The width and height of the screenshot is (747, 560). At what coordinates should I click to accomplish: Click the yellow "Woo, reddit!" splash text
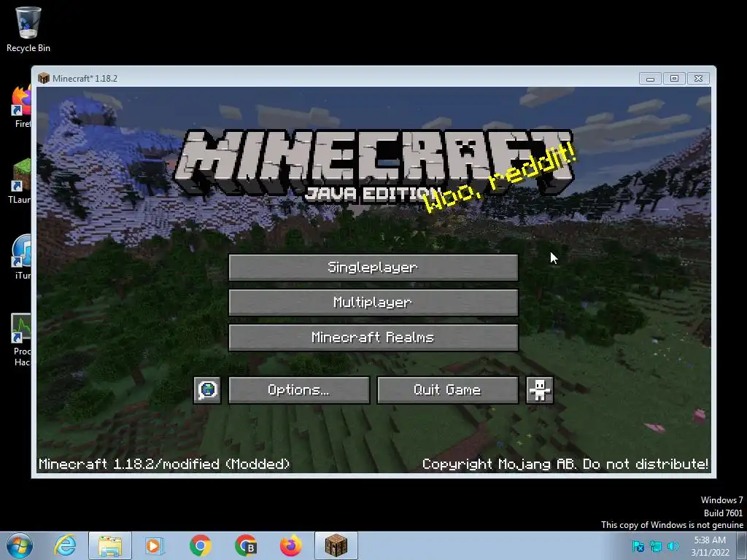click(x=500, y=179)
